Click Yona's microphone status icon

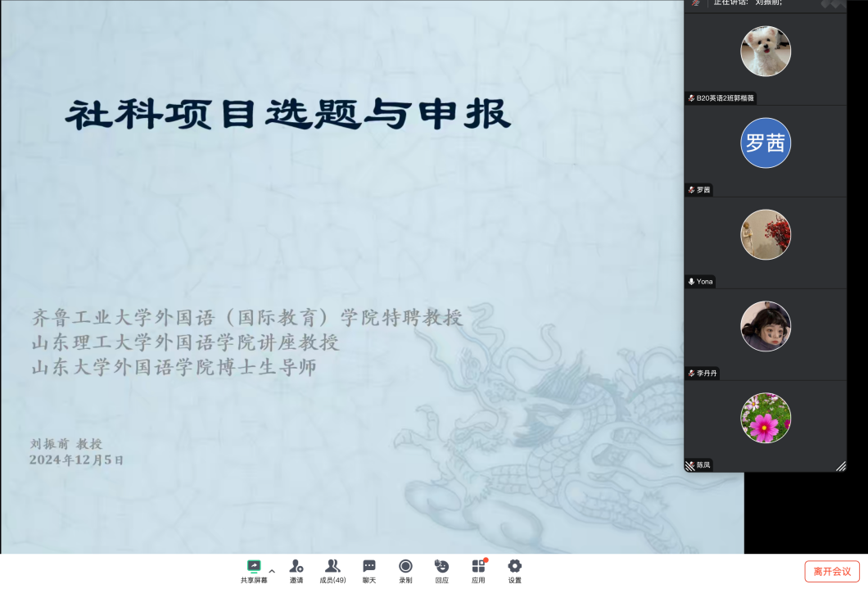click(691, 281)
